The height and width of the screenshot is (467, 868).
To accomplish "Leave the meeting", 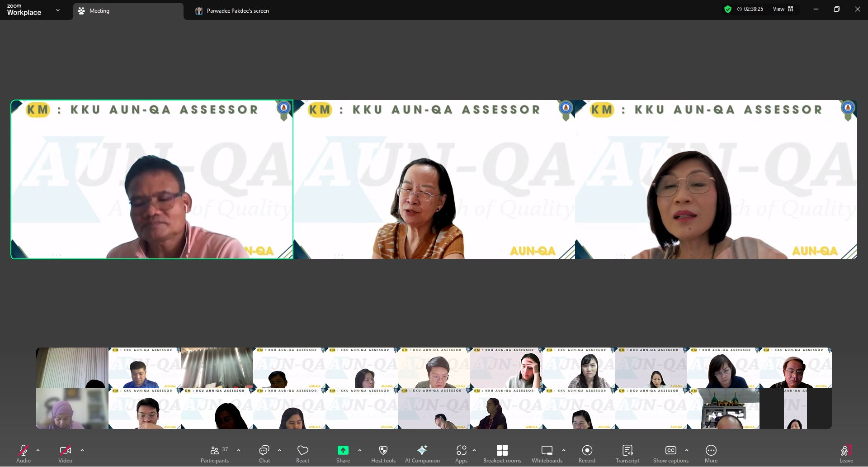I will click(846, 453).
